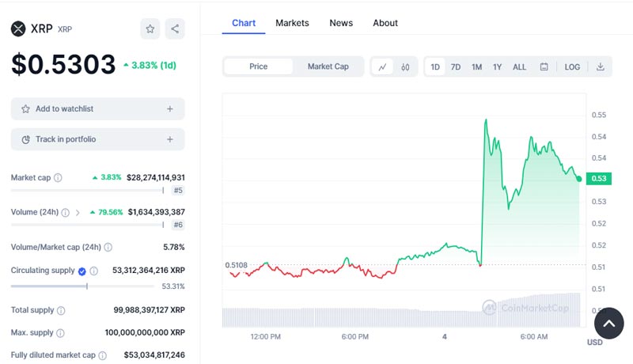
Task: Click the 53.31% supply percentage
Action: coord(173,286)
